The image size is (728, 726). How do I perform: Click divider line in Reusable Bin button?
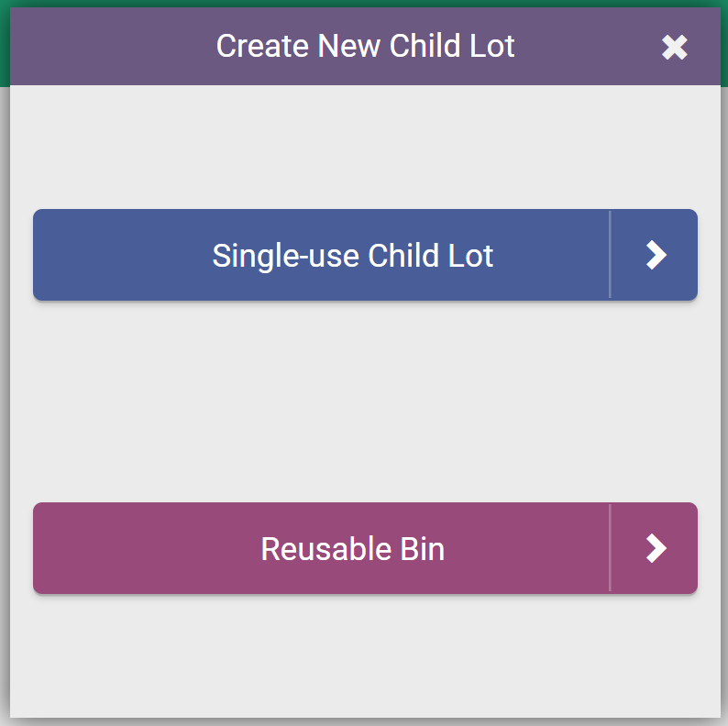pyautogui.click(x=610, y=548)
